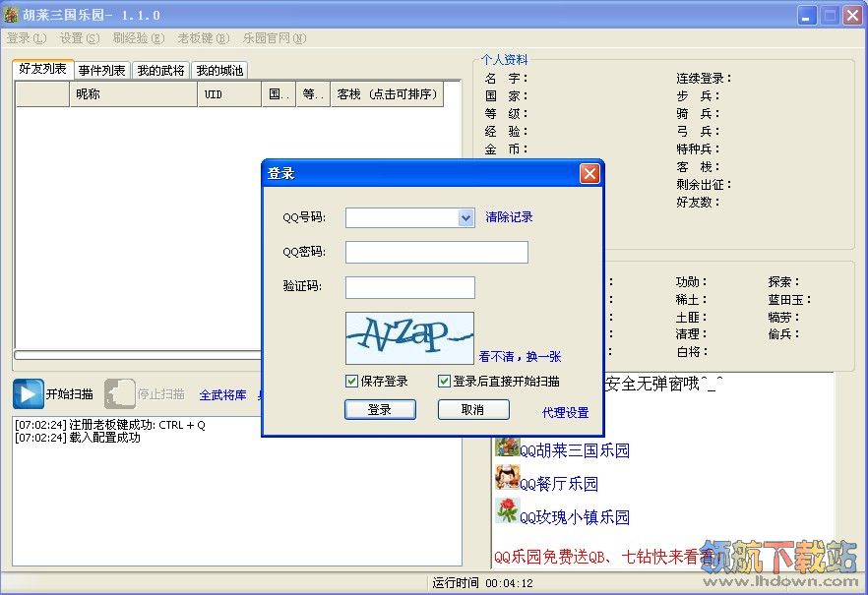Image resolution: width=868 pixels, height=595 pixels.
Task: Sort by the 客栈 (点击可排序) column header
Action: coord(388,94)
